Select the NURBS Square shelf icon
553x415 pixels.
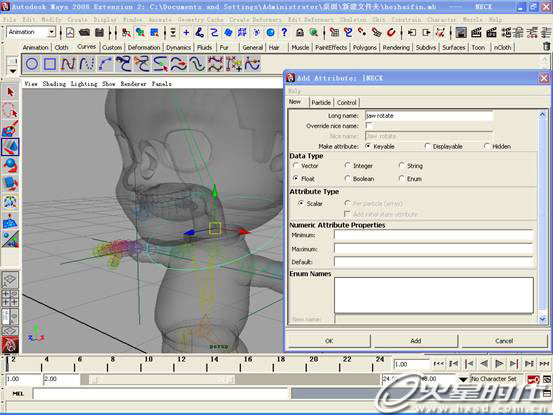tap(50, 64)
